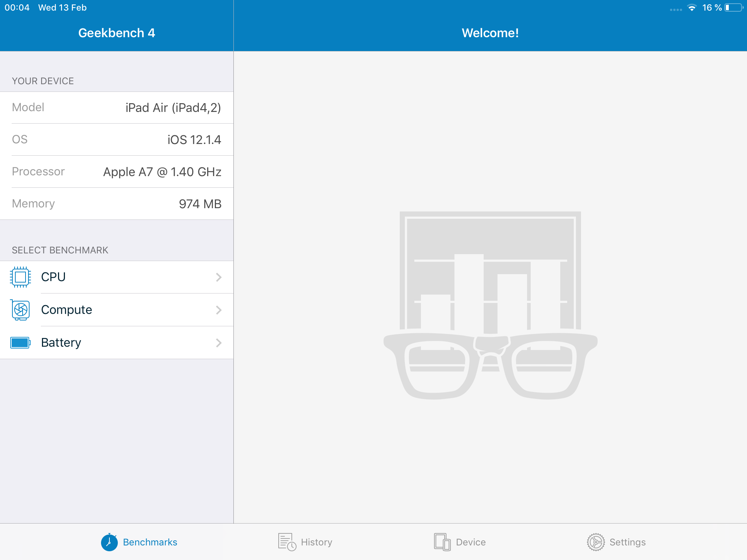Click the status bar time 00:04
This screenshot has height=560, width=747.
point(17,8)
